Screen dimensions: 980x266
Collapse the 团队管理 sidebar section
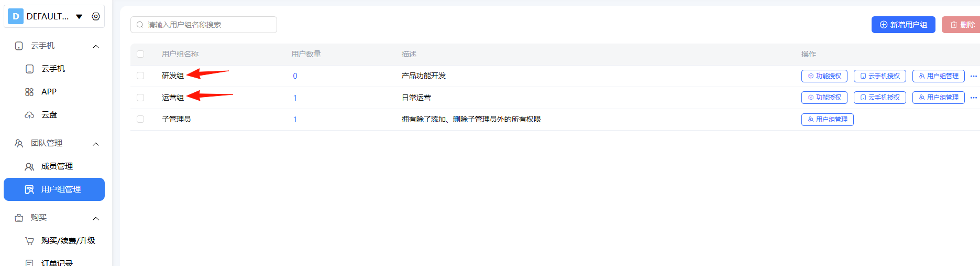tap(96, 144)
